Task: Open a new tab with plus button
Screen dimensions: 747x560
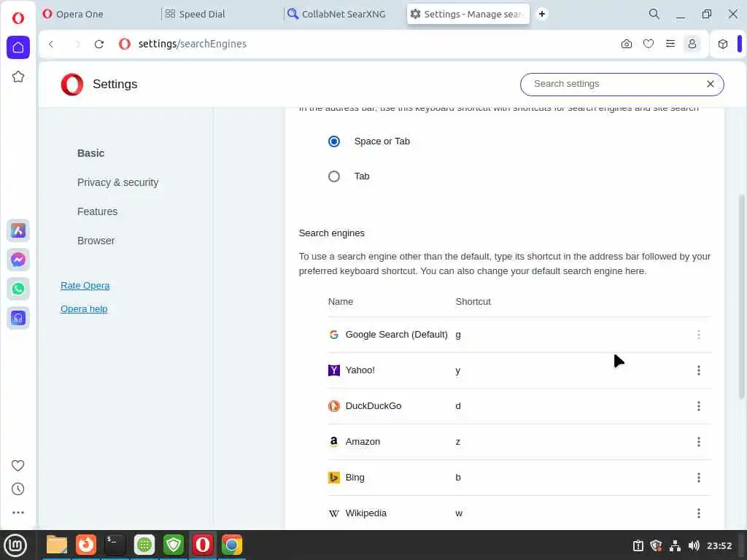Action: 542,14
